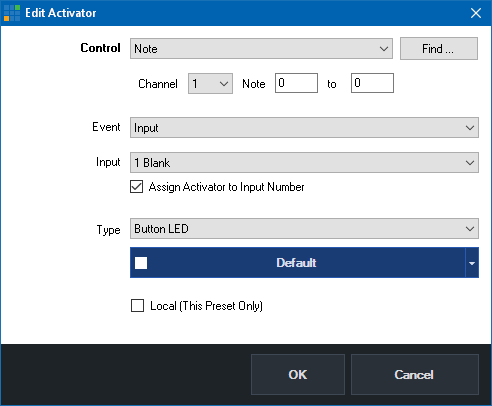Focus the first Note number field
The image size is (492, 406).
[x=296, y=83]
